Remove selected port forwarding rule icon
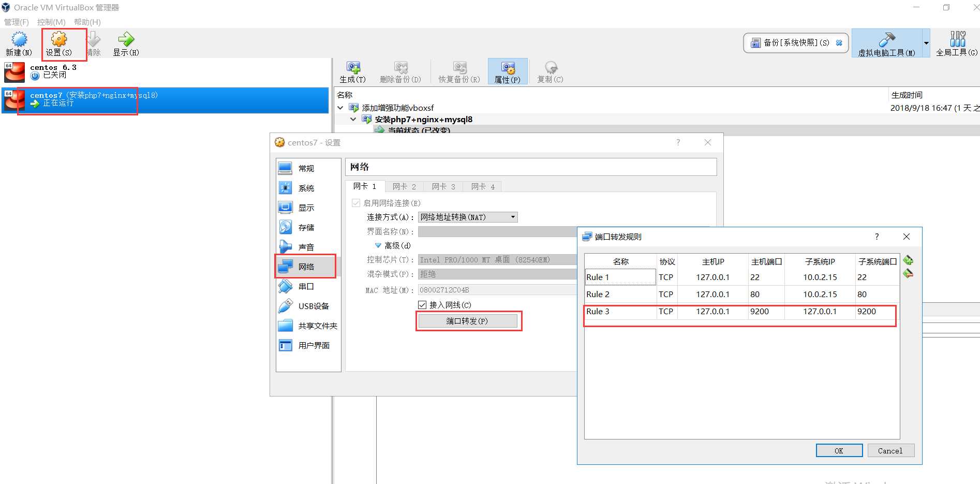 click(x=908, y=273)
